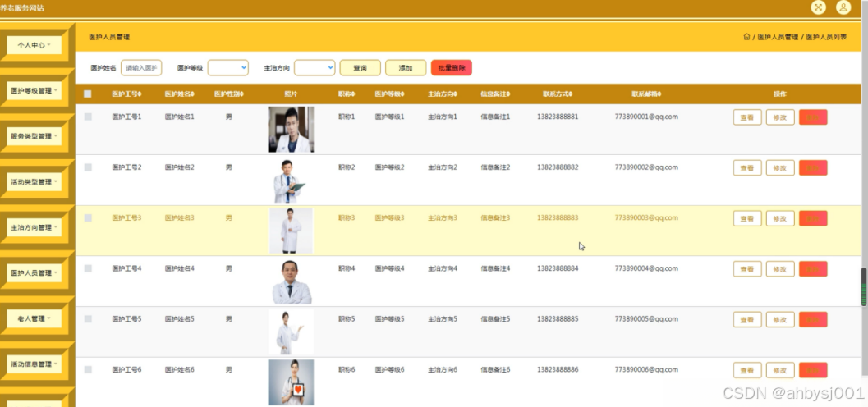Sort by 医护工号 column arrows
Screen dimensions: 868x407
pyautogui.click(x=140, y=94)
